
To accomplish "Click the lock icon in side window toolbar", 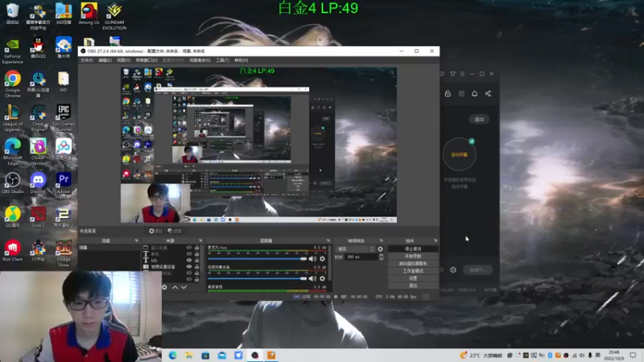I will tap(448, 93).
